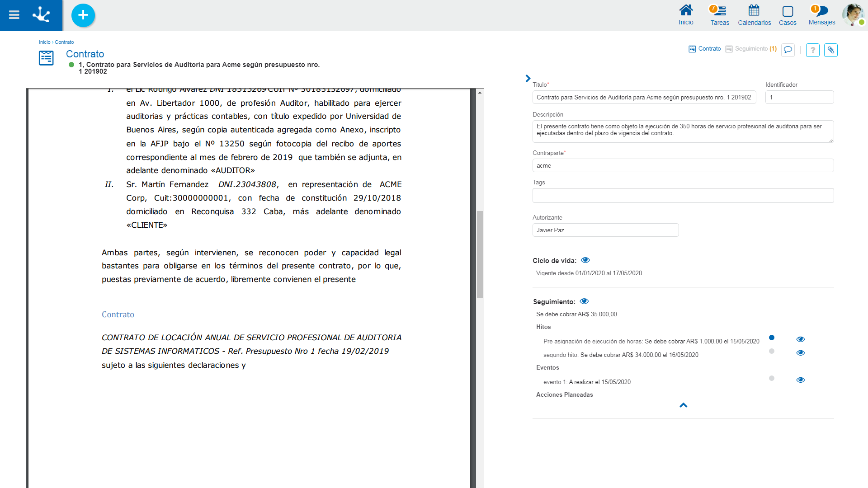This screenshot has height=488, width=868.
Task: Click the blue plus create button
Action: tap(83, 15)
